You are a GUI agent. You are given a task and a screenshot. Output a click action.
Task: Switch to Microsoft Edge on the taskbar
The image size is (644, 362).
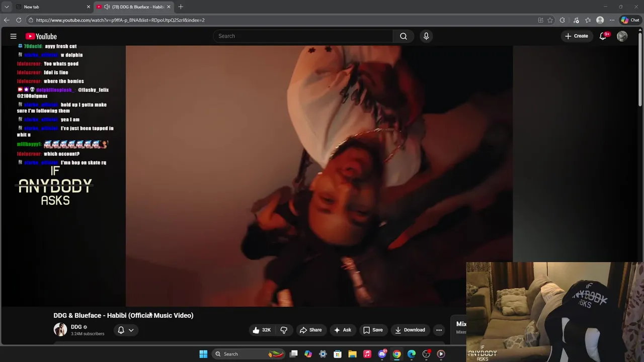(412, 354)
